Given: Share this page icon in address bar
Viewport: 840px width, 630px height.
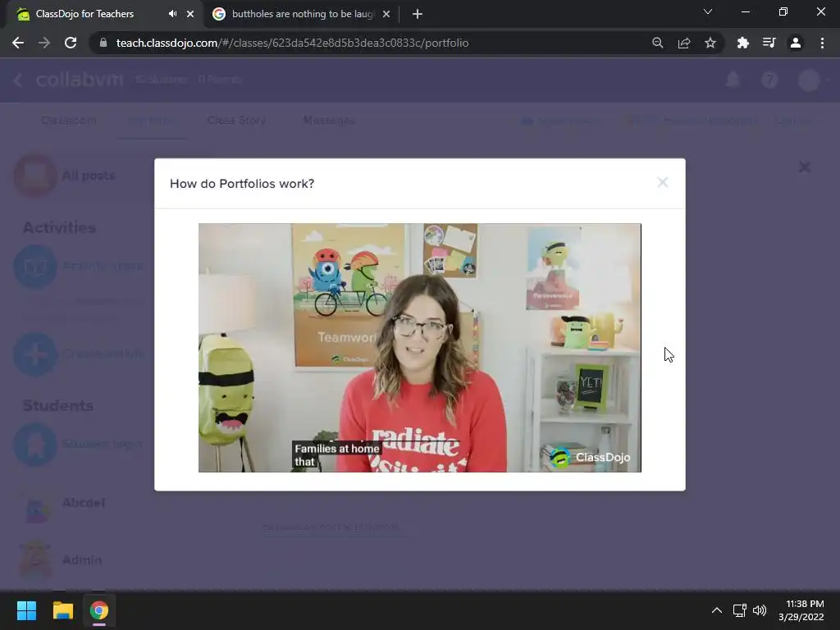Looking at the screenshot, I should click(683, 43).
